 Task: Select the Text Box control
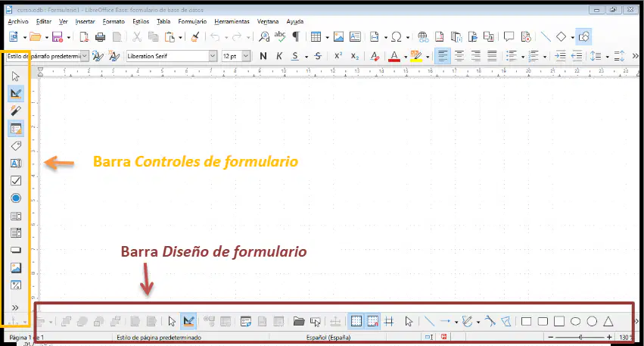[16, 164]
